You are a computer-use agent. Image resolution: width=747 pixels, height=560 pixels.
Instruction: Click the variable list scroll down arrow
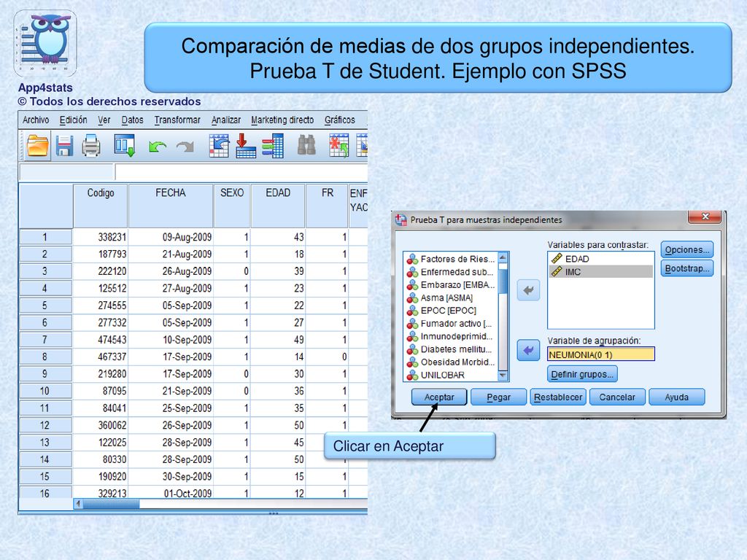point(503,376)
